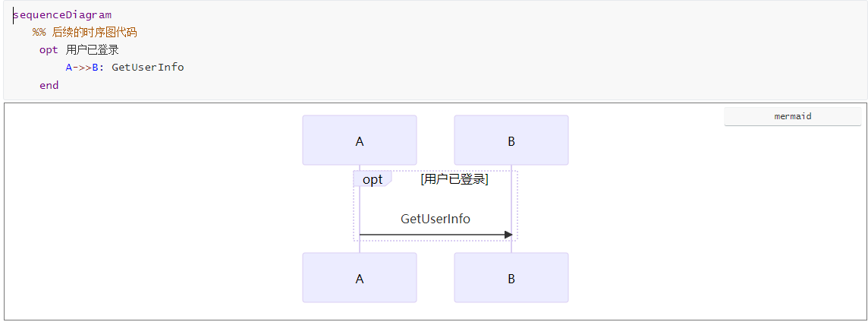Click the opt fragment label tag
Screen dimensions: 868x322
[x=373, y=179]
